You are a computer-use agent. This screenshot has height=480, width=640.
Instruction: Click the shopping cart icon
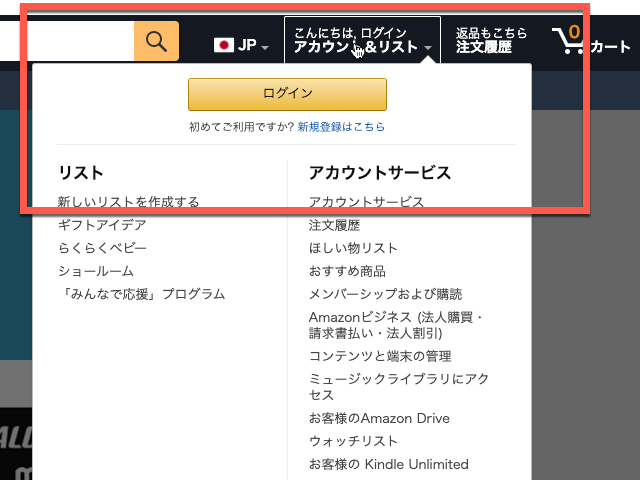[x=568, y=40]
